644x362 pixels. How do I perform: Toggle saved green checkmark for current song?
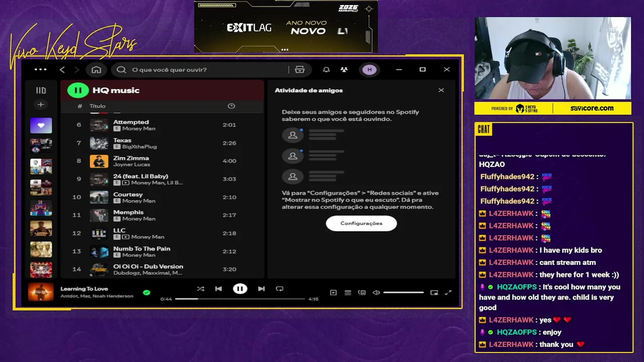[146, 292]
